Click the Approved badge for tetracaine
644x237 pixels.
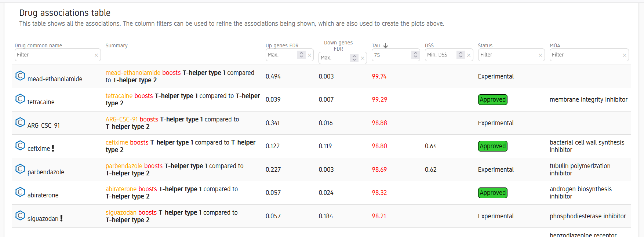pyautogui.click(x=493, y=99)
